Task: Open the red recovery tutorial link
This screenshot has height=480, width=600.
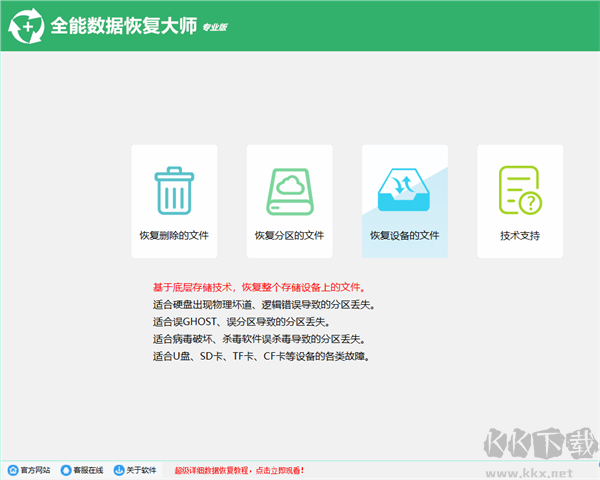Action: point(239,470)
